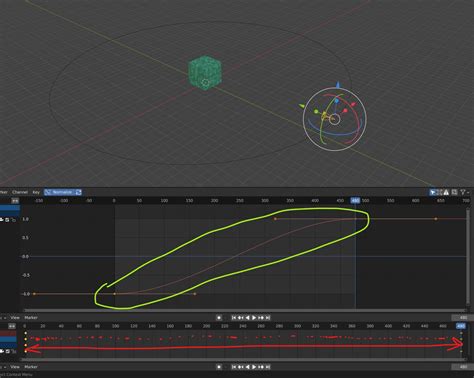Click the rightmost channel icon beside the 1.0 label
The image size is (474, 378).
click(14, 220)
